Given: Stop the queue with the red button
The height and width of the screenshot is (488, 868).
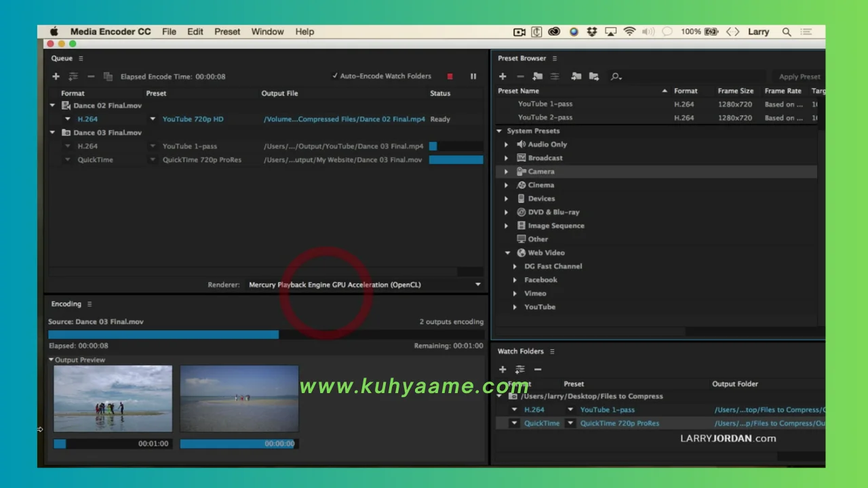Looking at the screenshot, I should (x=450, y=77).
